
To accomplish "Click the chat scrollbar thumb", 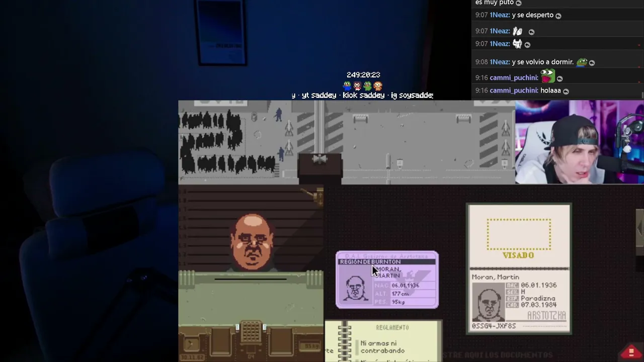I will (x=642, y=95).
